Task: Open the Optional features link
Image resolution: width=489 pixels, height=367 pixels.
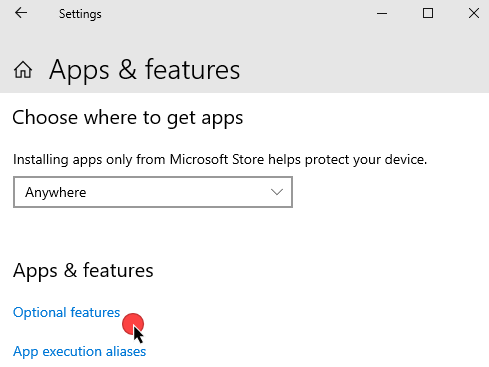Action: coord(66,313)
